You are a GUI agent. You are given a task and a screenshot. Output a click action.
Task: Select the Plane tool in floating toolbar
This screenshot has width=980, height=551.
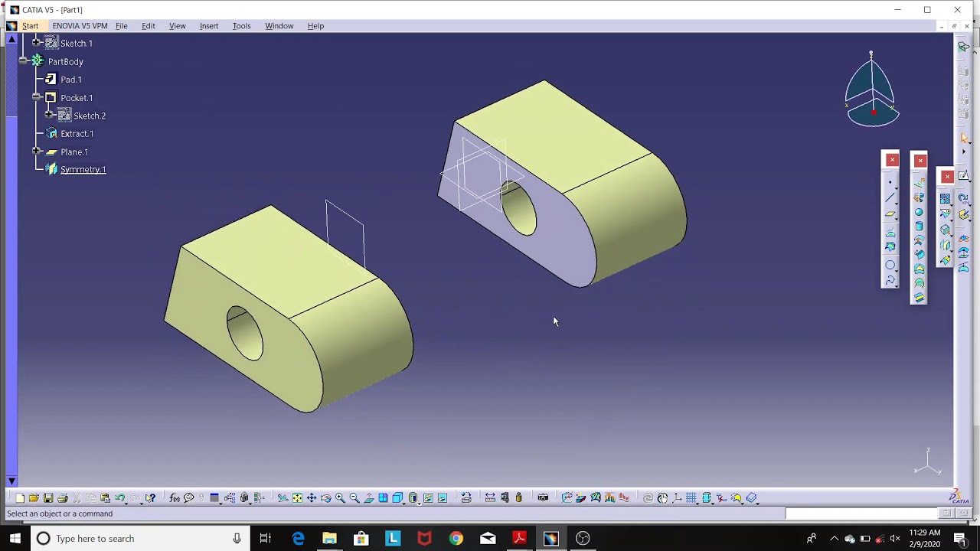890,214
